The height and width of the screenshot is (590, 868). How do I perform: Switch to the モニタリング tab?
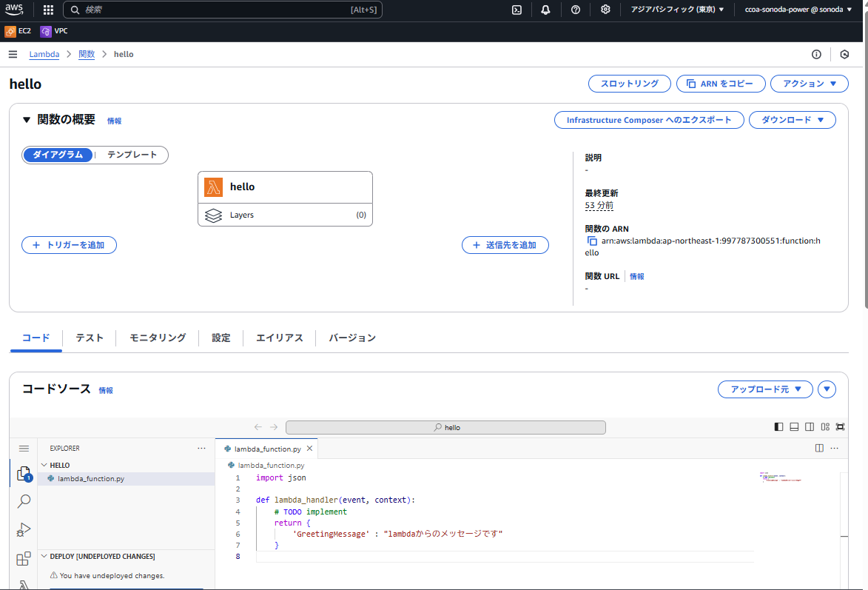pyautogui.click(x=156, y=338)
